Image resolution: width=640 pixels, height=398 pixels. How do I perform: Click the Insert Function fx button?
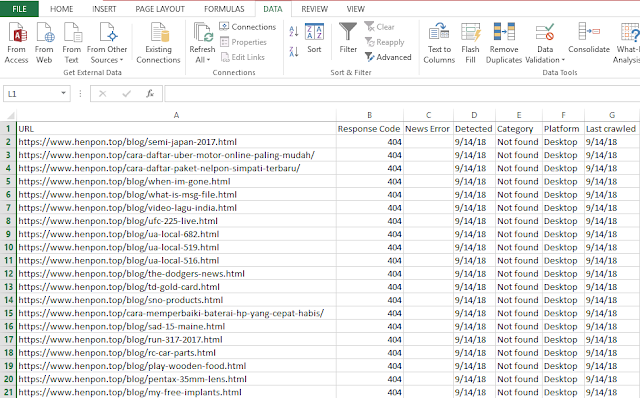tap(150, 94)
